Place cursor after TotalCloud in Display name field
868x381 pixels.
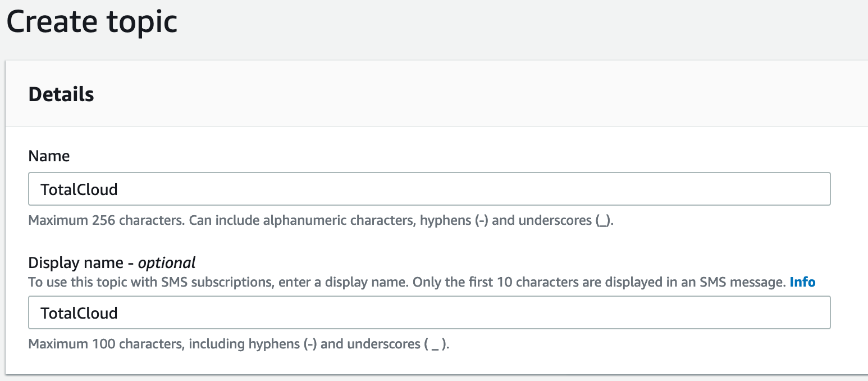(x=119, y=313)
